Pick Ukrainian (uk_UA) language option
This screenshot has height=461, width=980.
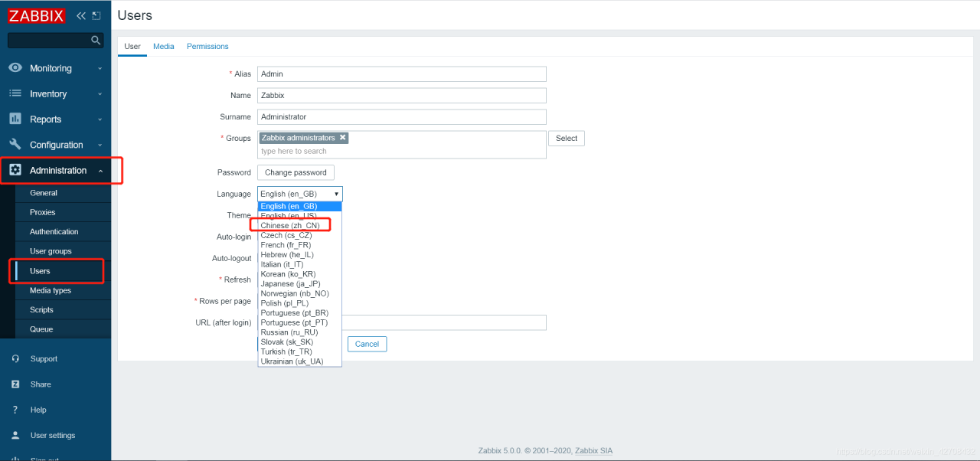(x=299, y=361)
